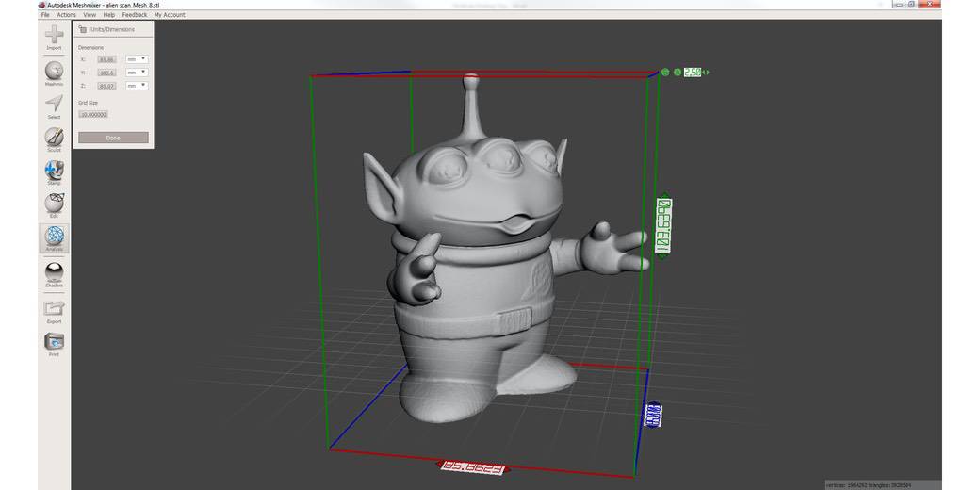Click the Units/Dimensions panel header icon
This screenshot has height=490, width=980.
pyautogui.click(x=83, y=29)
